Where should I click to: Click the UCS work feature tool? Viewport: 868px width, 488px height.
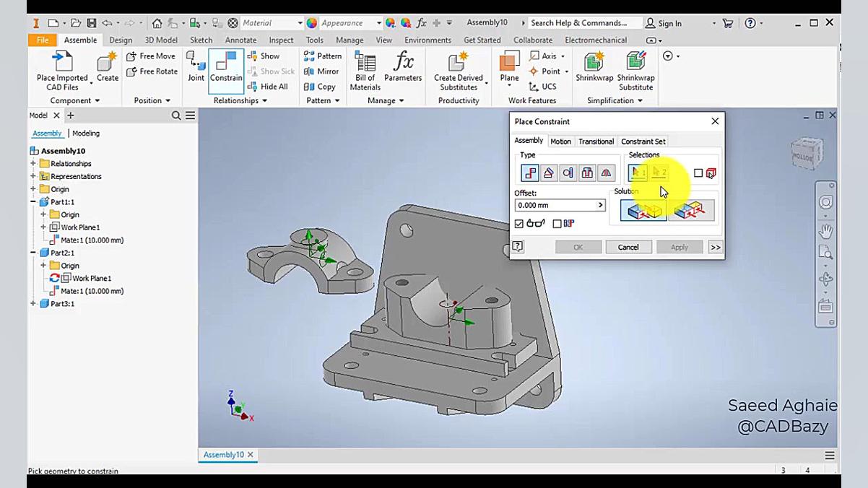click(x=543, y=87)
